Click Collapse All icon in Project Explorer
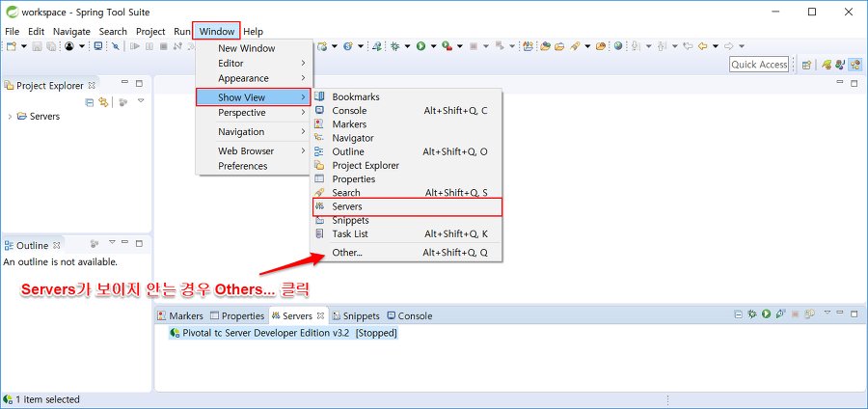The height and width of the screenshot is (409, 868). tap(89, 102)
